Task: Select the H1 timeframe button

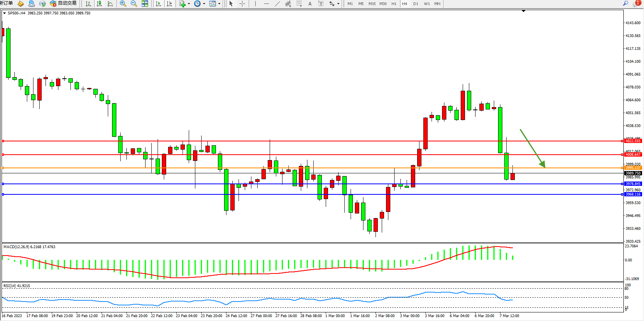Action: click(x=394, y=4)
